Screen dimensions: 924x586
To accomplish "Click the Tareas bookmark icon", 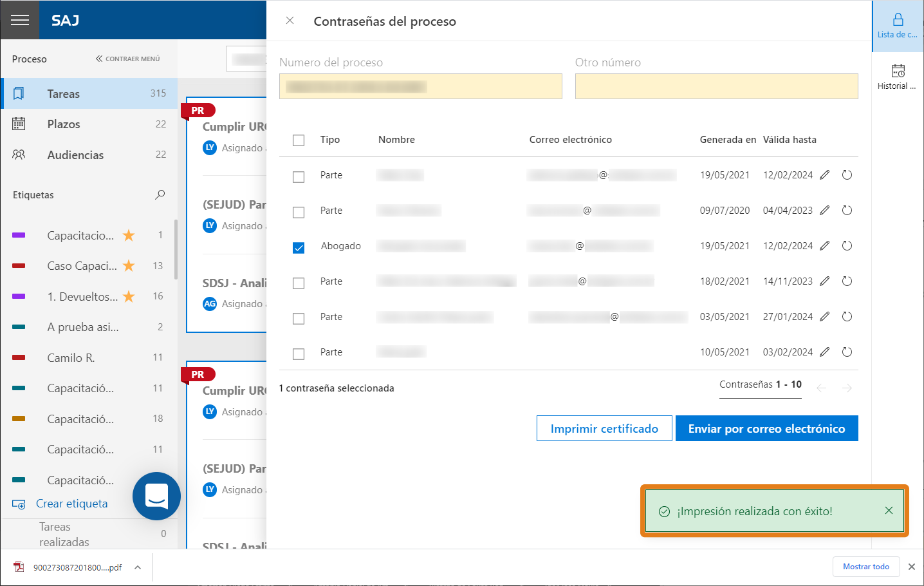I will coord(19,94).
